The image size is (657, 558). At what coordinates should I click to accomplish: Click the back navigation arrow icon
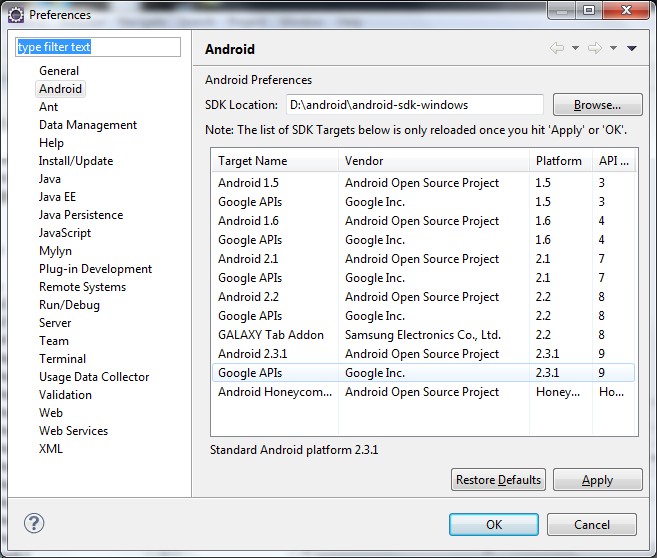click(x=557, y=48)
